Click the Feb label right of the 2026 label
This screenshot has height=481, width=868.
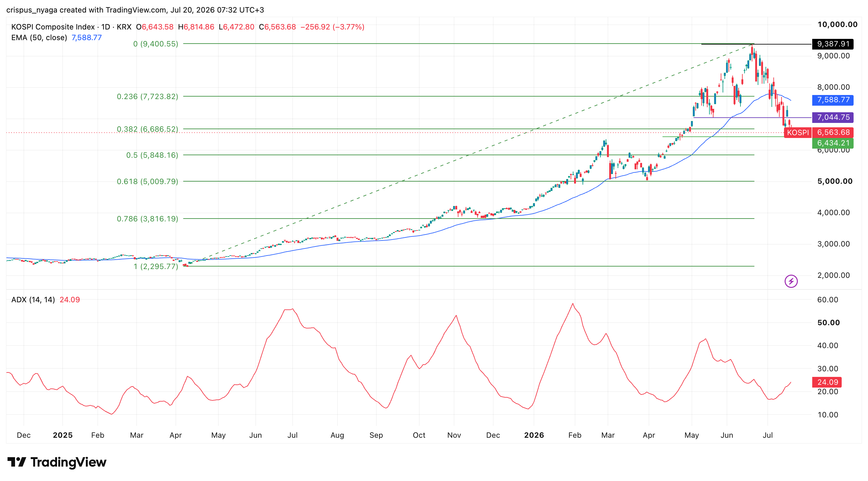click(x=574, y=435)
